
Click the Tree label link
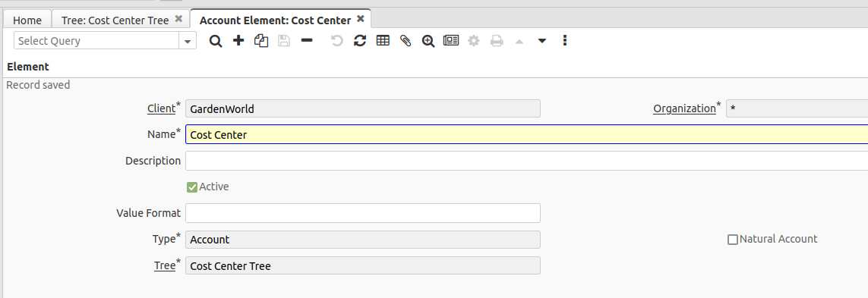[164, 265]
